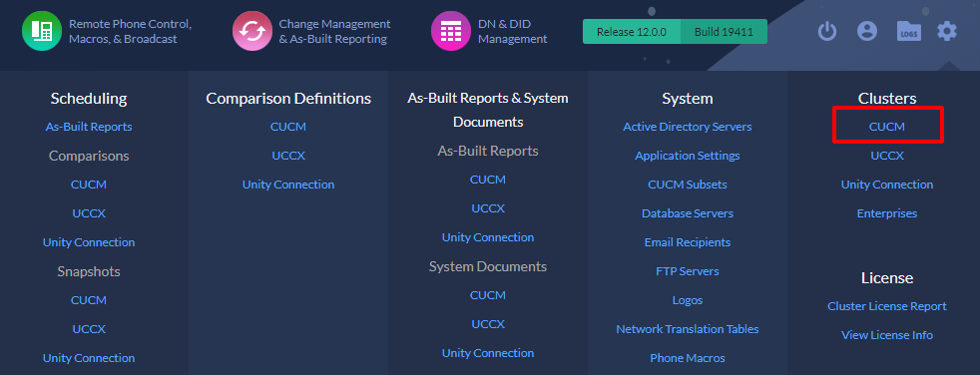Image resolution: width=980 pixels, height=375 pixels.
Task: Open Active Directory Servers
Action: tap(688, 127)
